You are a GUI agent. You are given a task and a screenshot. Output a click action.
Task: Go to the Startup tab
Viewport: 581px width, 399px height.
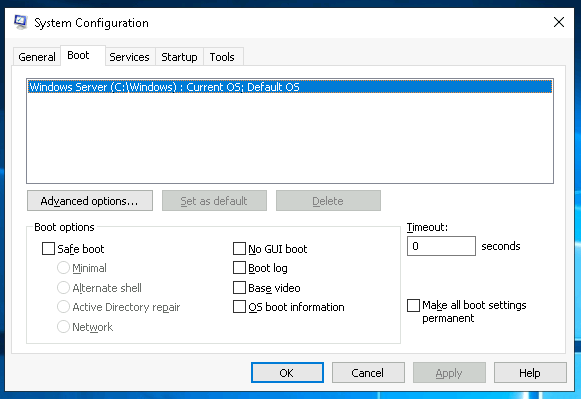tap(179, 57)
